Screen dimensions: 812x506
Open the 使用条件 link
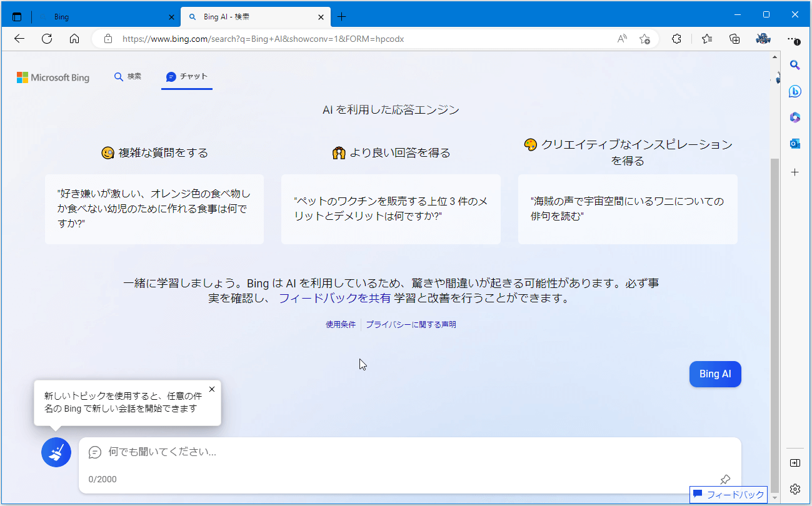[340, 325]
